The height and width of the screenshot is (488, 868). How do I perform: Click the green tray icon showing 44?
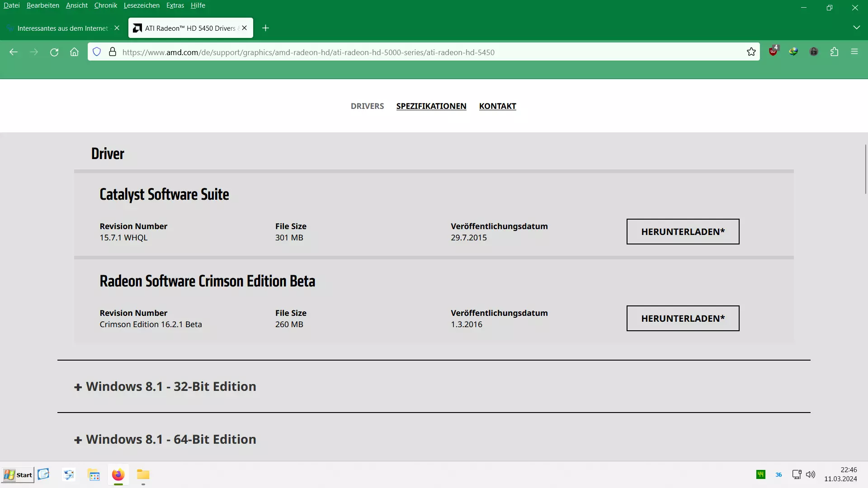[761, 474]
